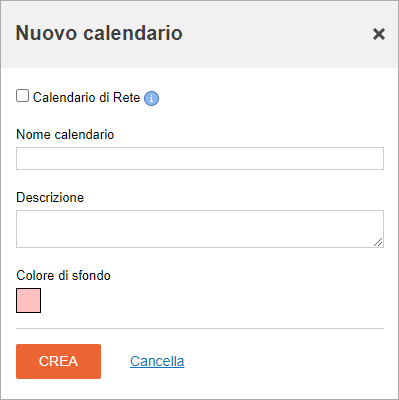Click the orange CREA button
This screenshot has height=400, width=399.
click(x=58, y=361)
